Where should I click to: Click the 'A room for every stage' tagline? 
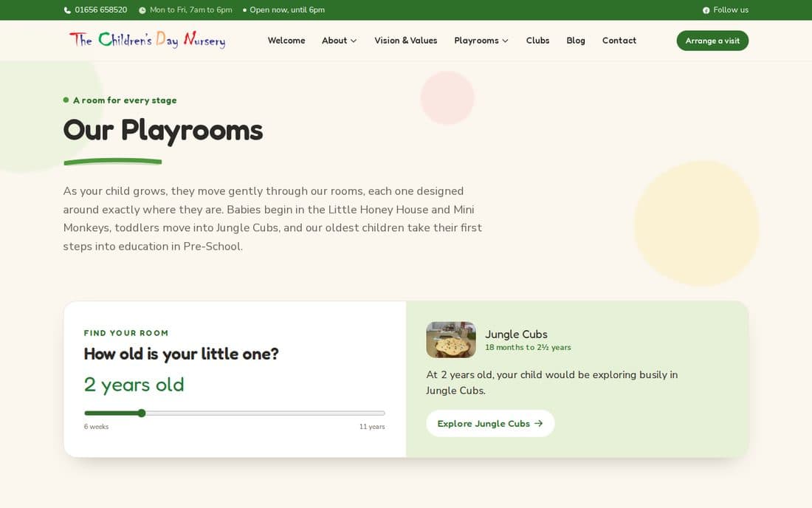tap(125, 100)
